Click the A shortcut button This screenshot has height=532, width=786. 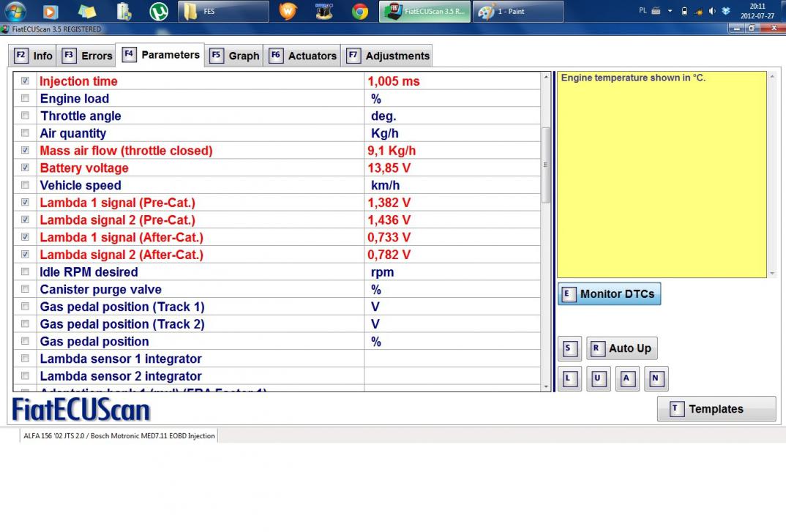point(627,378)
